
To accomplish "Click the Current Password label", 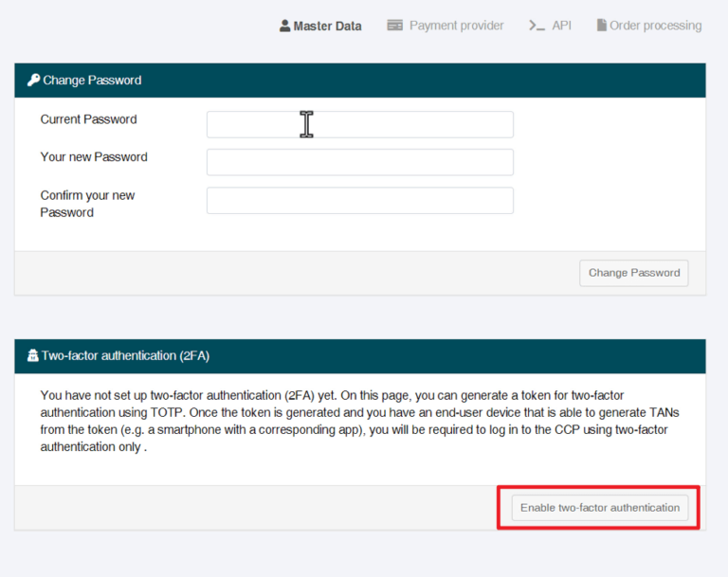I will 88,119.
